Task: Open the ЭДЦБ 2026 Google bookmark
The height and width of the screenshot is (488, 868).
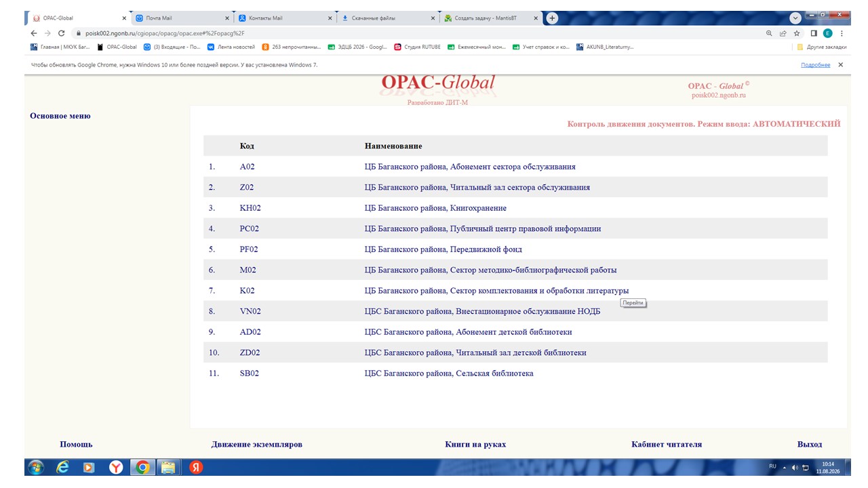Action: pyautogui.click(x=357, y=47)
